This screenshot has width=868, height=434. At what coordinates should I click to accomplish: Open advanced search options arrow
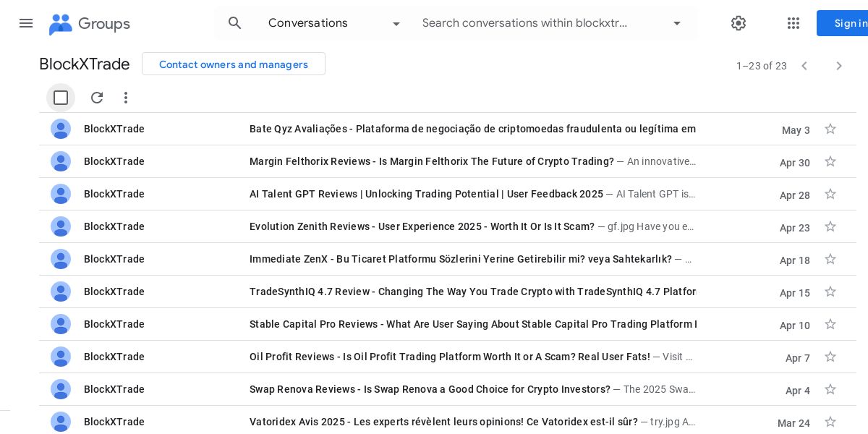coord(677,23)
